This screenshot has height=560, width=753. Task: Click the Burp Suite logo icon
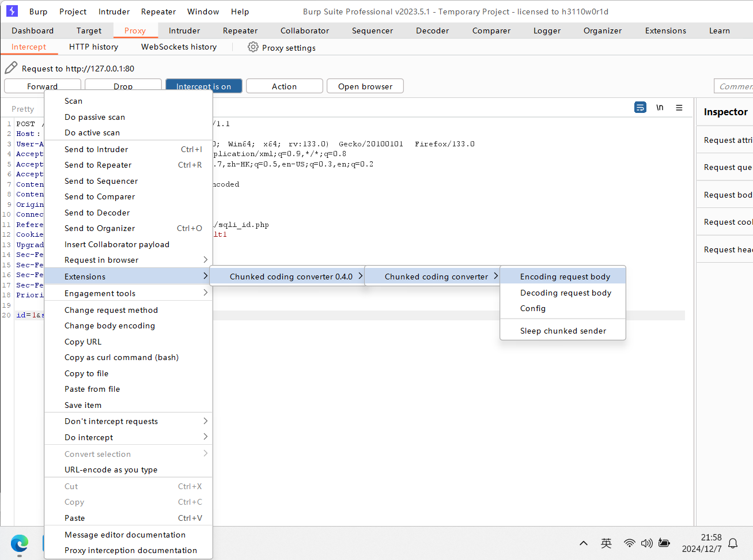[12, 11]
